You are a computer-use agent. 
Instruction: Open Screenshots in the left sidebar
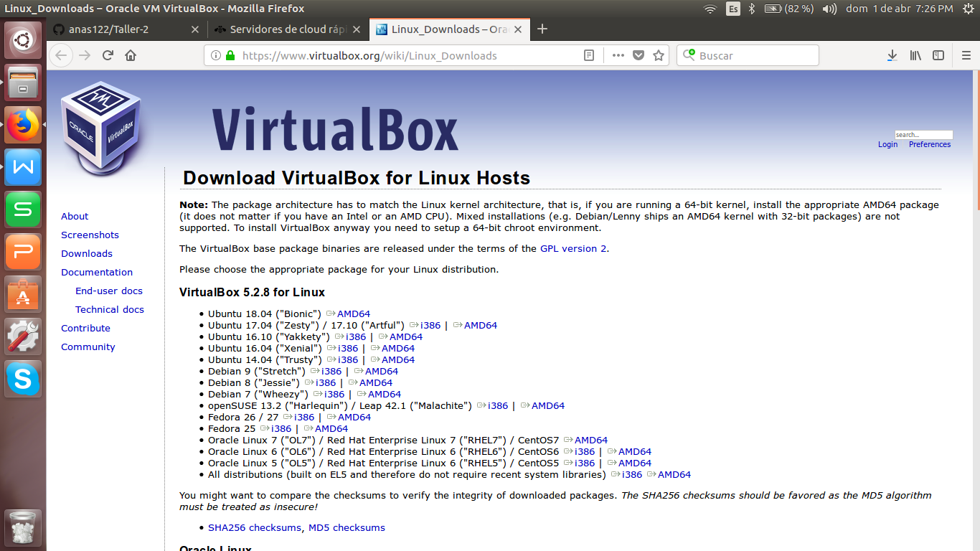[90, 235]
